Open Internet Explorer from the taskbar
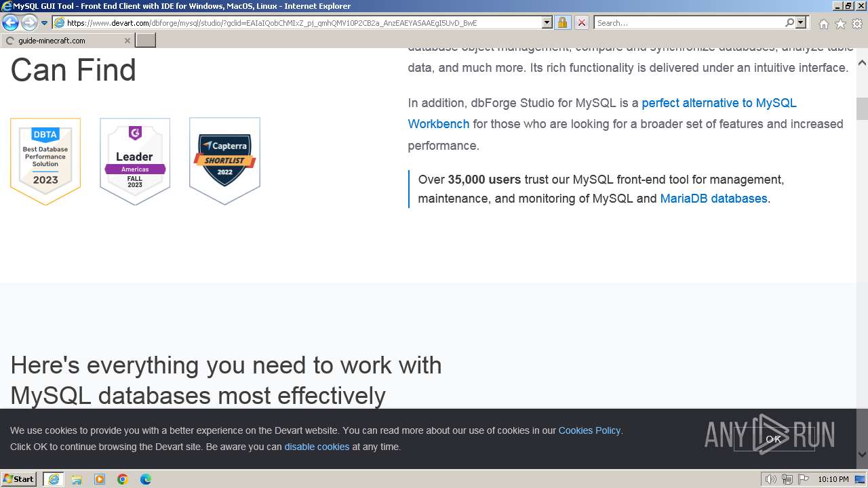This screenshot has width=868, height=488. [x=54, y=479]
